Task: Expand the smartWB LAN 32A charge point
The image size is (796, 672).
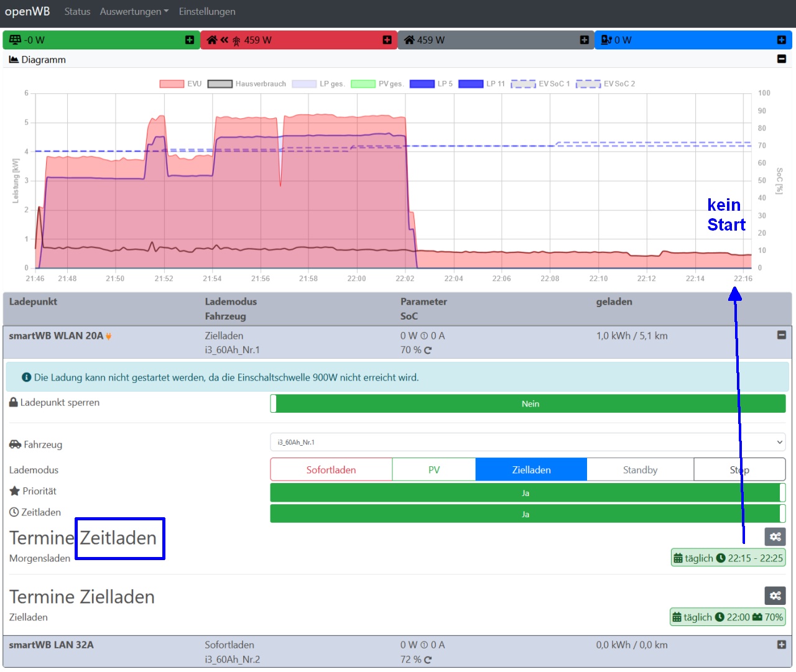Action: tap(781, 645)
